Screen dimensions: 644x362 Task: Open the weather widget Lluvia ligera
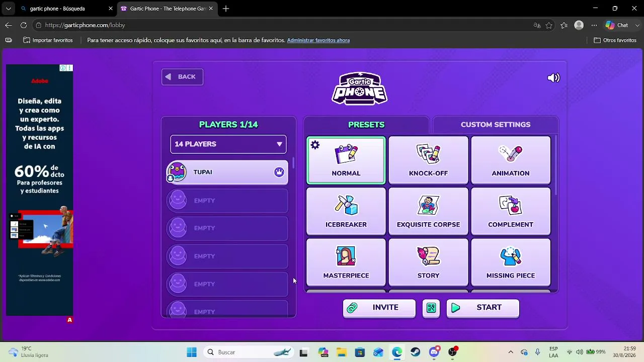(x=28, y=352)
